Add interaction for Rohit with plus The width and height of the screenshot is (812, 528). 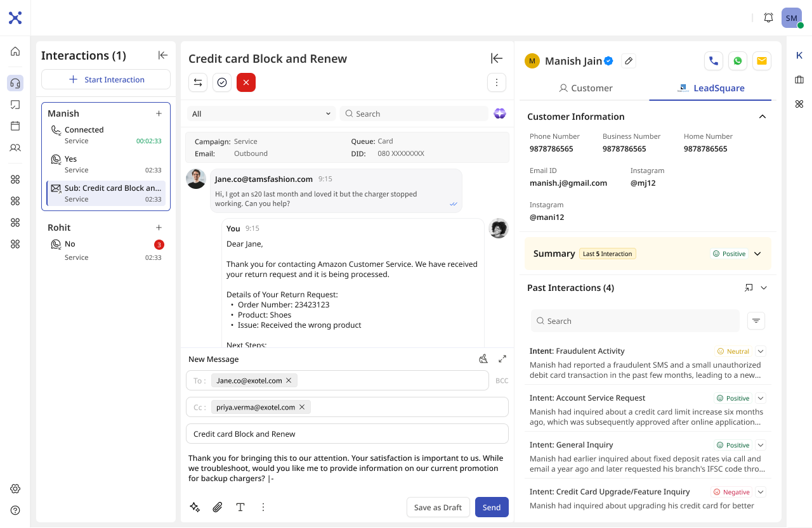(159, 228)
